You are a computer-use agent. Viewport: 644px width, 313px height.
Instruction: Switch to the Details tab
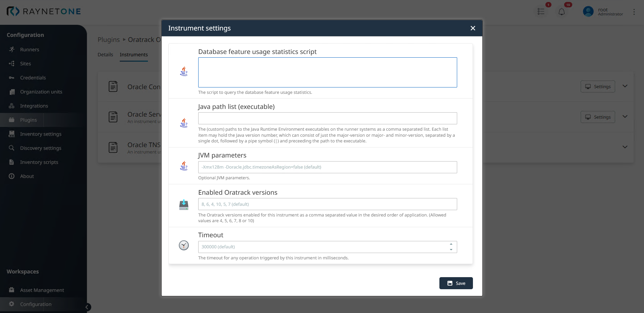tap(105, 55)
